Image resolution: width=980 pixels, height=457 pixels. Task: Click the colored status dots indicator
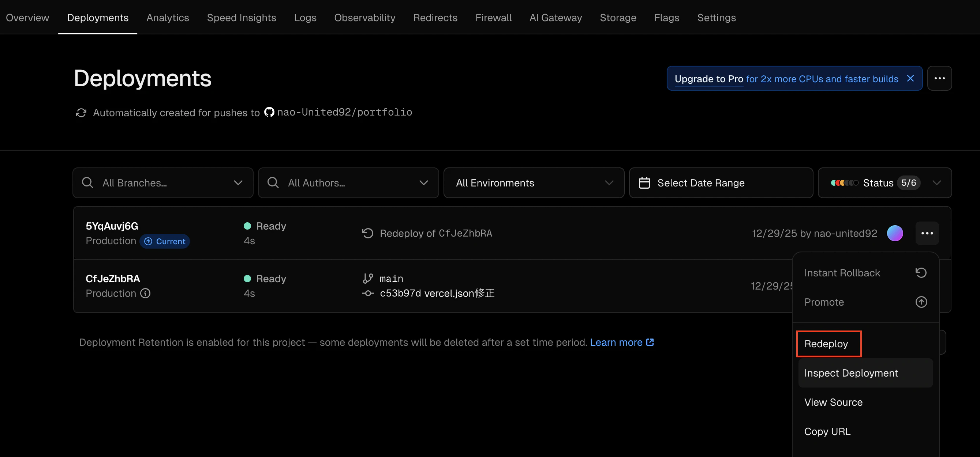pos(844,183)
